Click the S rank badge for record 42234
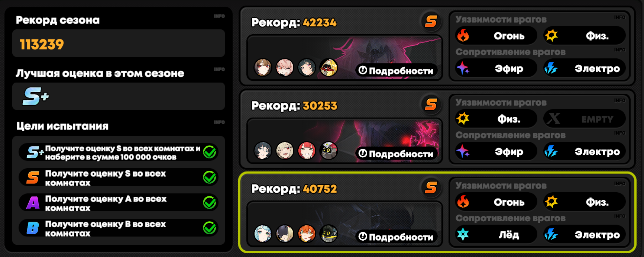Image resolution: width=644 pixels, height=257 pixels. (431, 22)
